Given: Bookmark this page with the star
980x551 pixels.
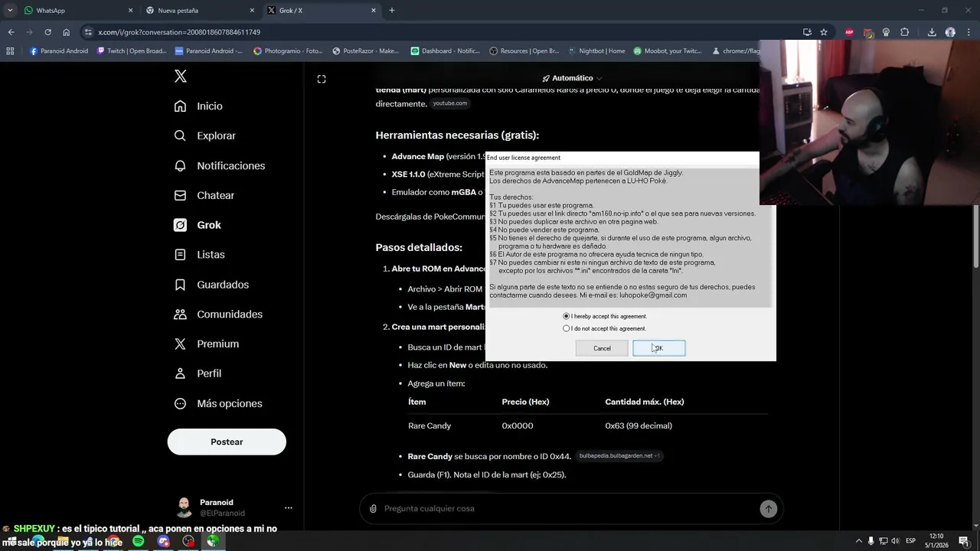Looking at the screenshot, I should point(824,32).
